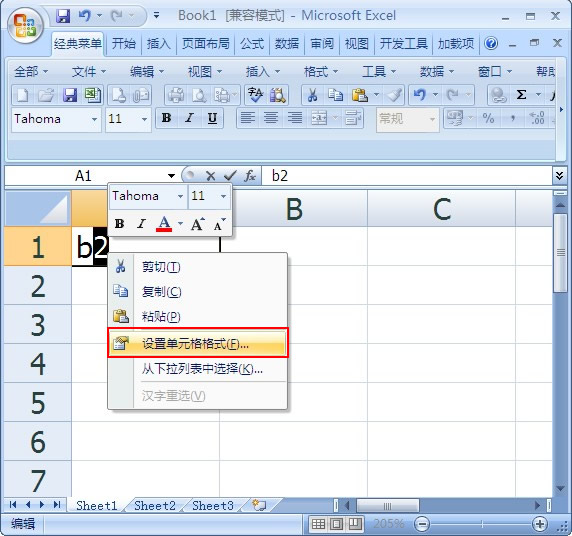Image resolution: width=572 pixels, height=536 pixels.
Task: Open file folder icon in toolbar
Action: (46, 95)
